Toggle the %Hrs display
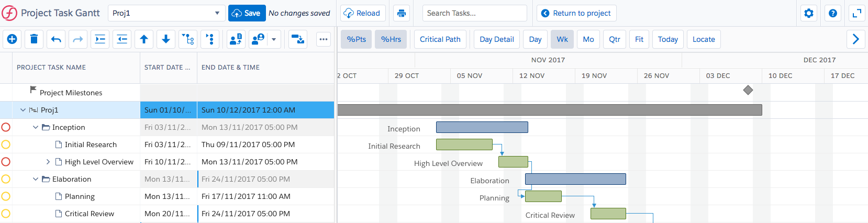The height and width of the screenshot is (223, 868). pyautogui.click(x=391, y=39)
